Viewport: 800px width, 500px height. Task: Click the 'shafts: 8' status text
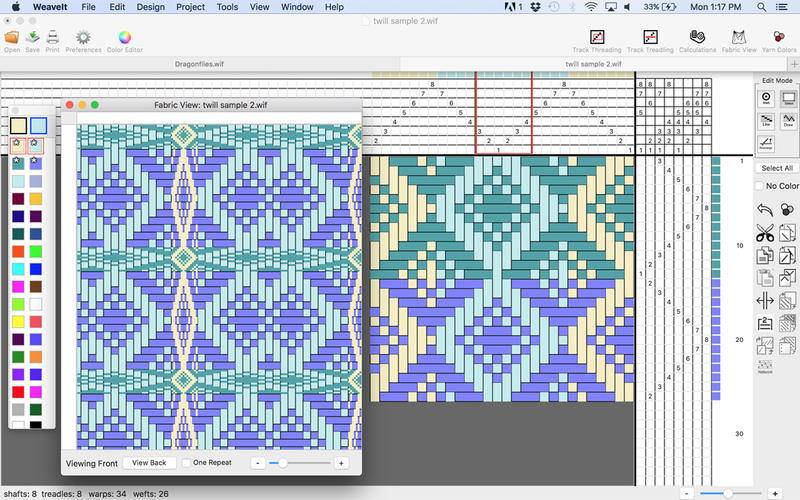coord(20,493)
